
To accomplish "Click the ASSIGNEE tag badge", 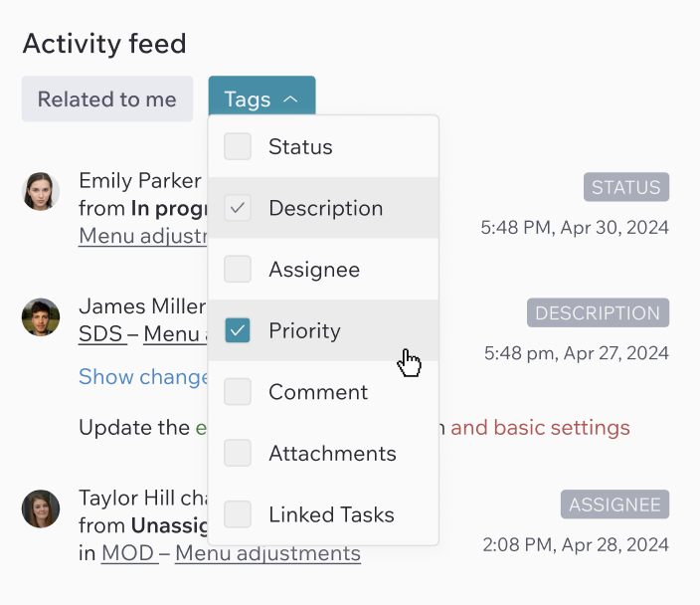I will point(614,504).
